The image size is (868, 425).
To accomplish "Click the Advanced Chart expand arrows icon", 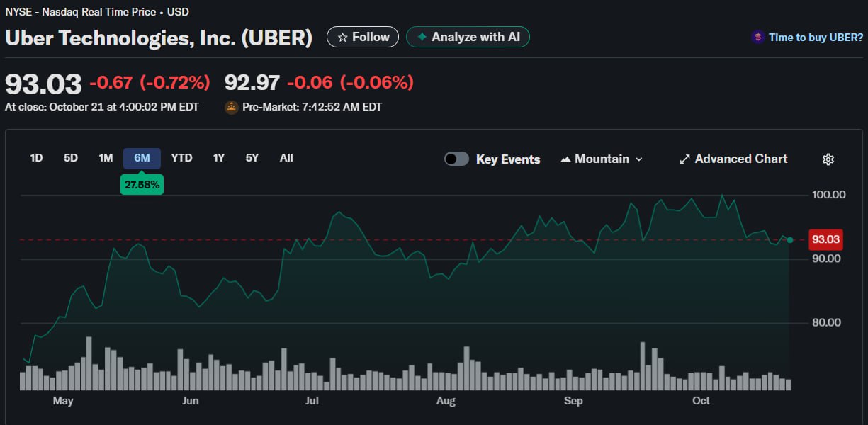I will tap(684, 159).
